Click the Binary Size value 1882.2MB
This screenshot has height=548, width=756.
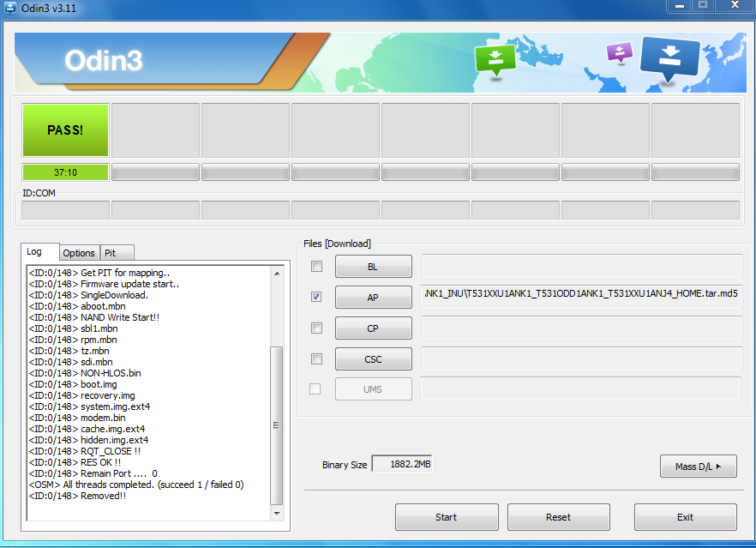pyautogui.click(x=402, y=464)
